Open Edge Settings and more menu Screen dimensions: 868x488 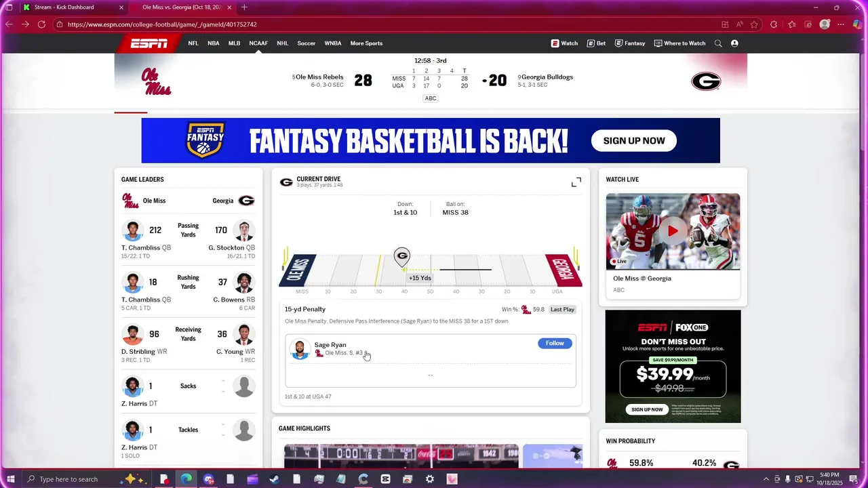pos(841,24)
